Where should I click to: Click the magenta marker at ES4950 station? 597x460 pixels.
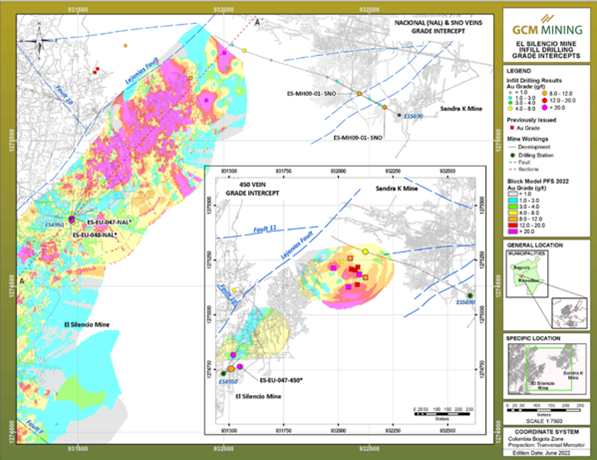click(x=71, y=219)
